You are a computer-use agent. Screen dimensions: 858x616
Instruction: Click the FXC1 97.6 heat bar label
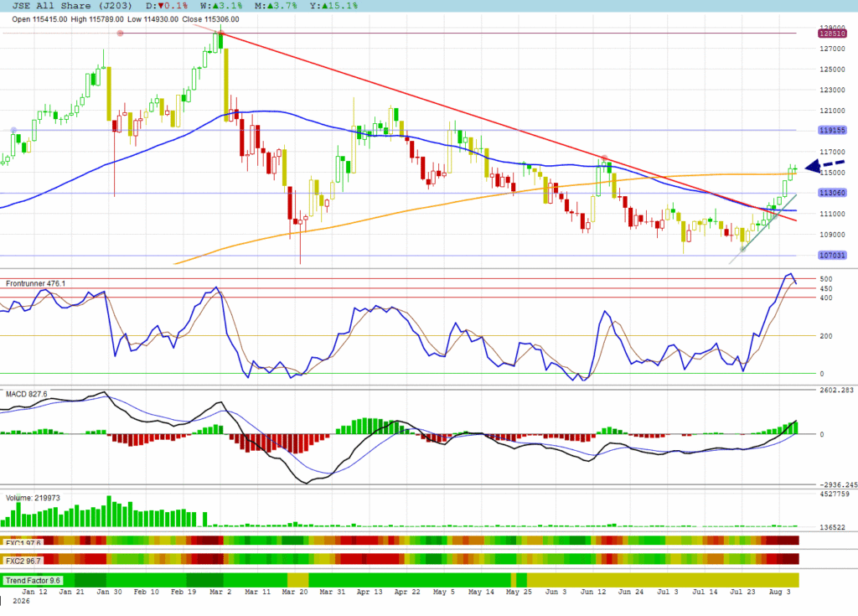tap(23, 543)
